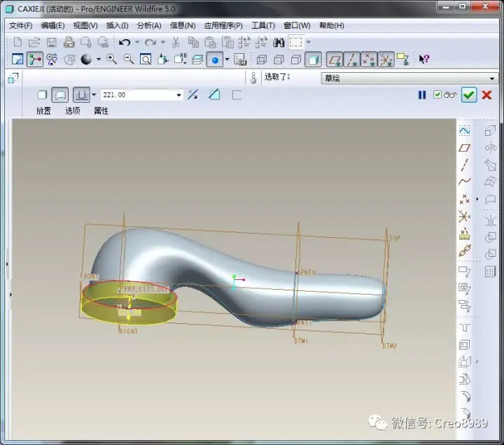The image size is (504, 445).
Task: Click the Undo arrow icon
Action: click(x=125, y=43)
